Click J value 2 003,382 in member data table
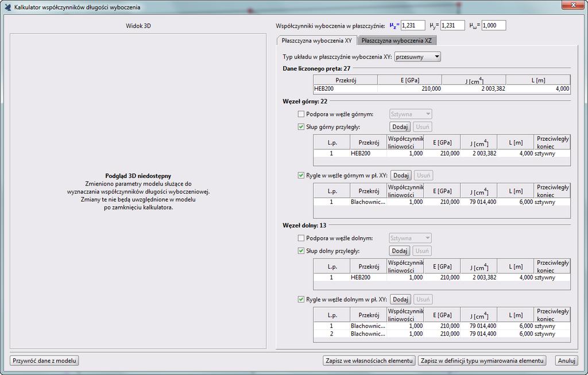588x375 pixels. click(474, 89)
